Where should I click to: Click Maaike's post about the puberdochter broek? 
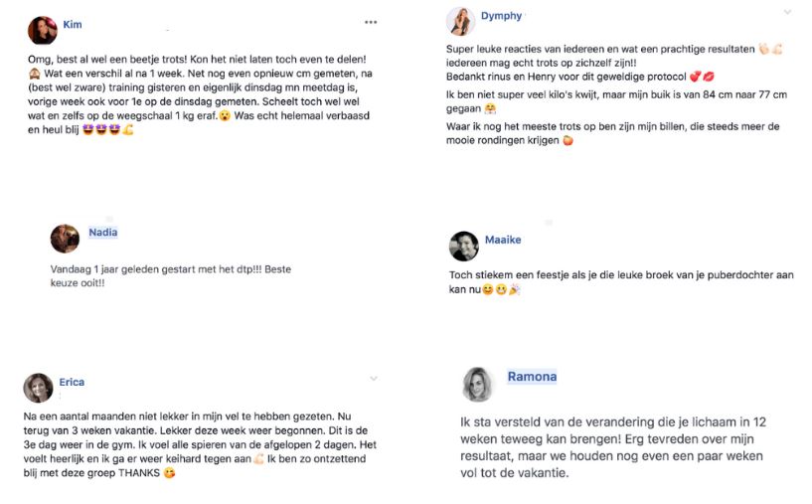(621, 280)
